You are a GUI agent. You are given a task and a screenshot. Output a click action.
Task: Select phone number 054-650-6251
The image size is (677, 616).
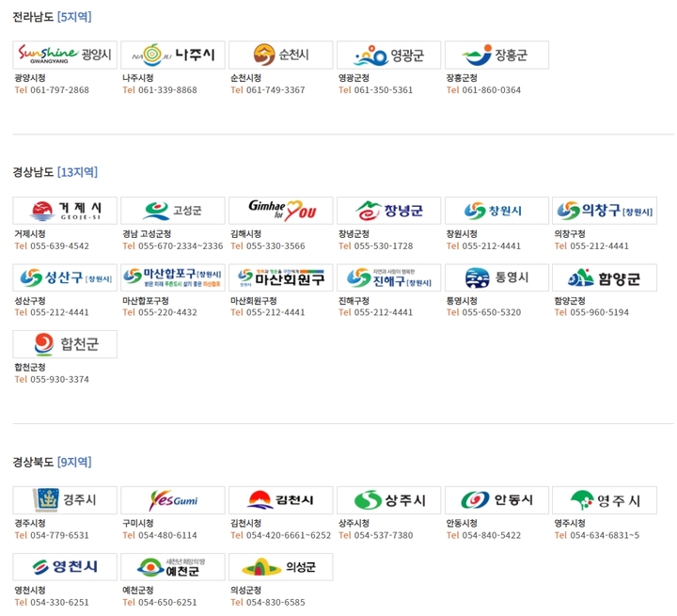click(167, 602)
